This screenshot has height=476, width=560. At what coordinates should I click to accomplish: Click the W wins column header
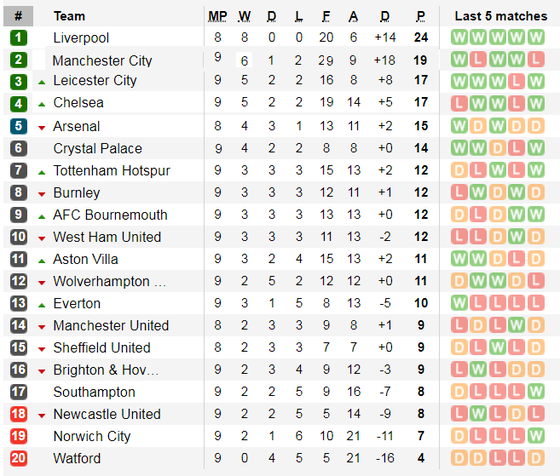pyautogui.click(x=244, y=16)
